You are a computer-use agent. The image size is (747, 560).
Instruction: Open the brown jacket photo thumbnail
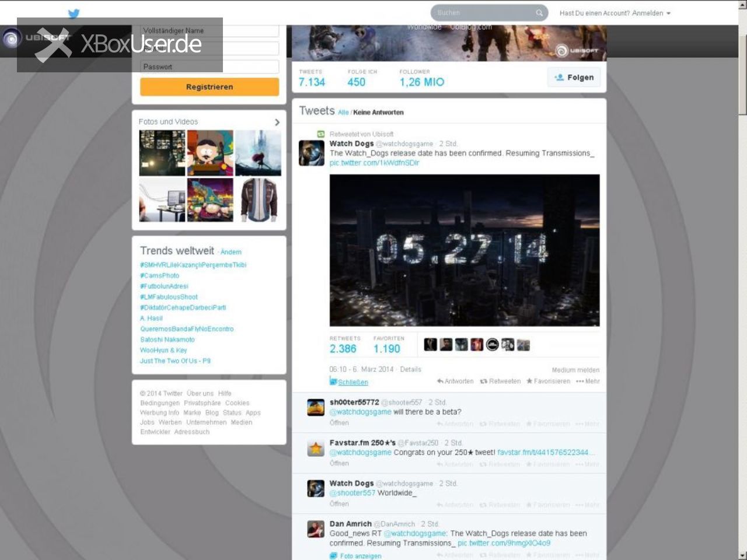click(258, 200)
